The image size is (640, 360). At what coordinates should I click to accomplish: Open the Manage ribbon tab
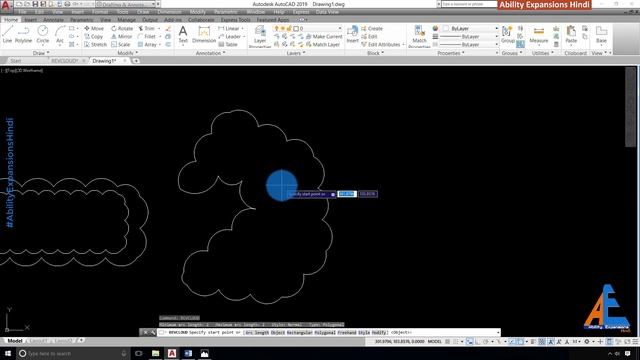(127, 20)
